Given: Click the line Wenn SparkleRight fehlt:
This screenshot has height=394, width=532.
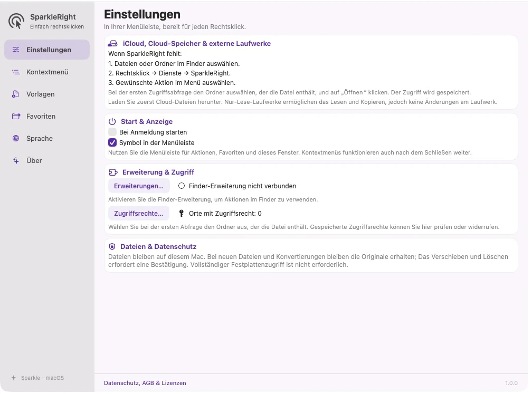Looking at the screenshot, I should pos(145,54).
